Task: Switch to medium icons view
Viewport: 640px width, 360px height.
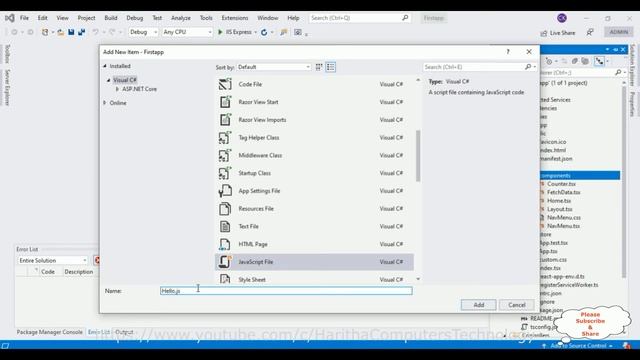Action: [x=319, y=67]
